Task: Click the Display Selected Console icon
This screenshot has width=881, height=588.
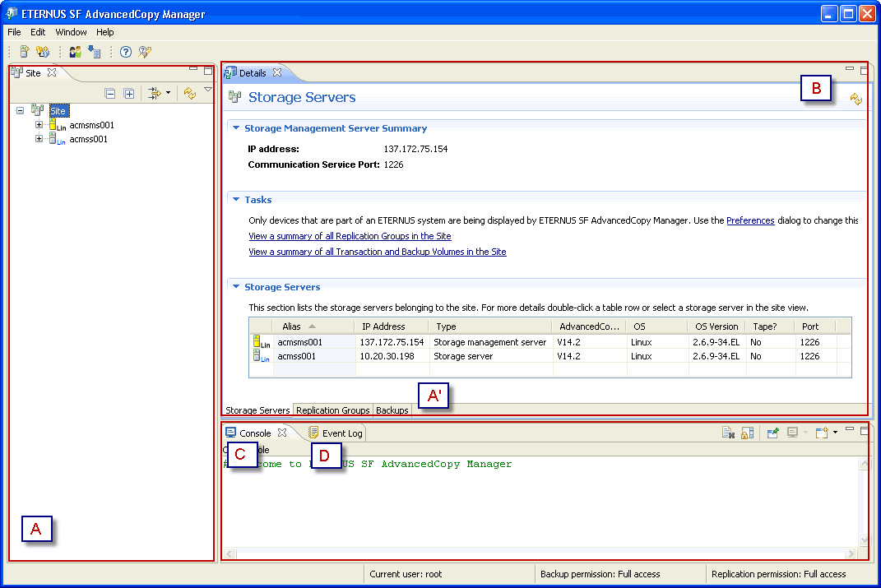Action: point(792,433)
